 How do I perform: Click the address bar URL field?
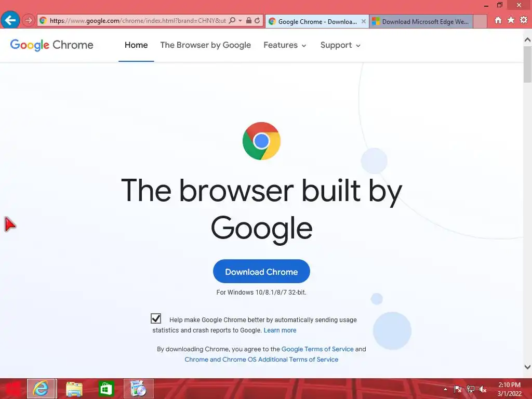[137, 21]
